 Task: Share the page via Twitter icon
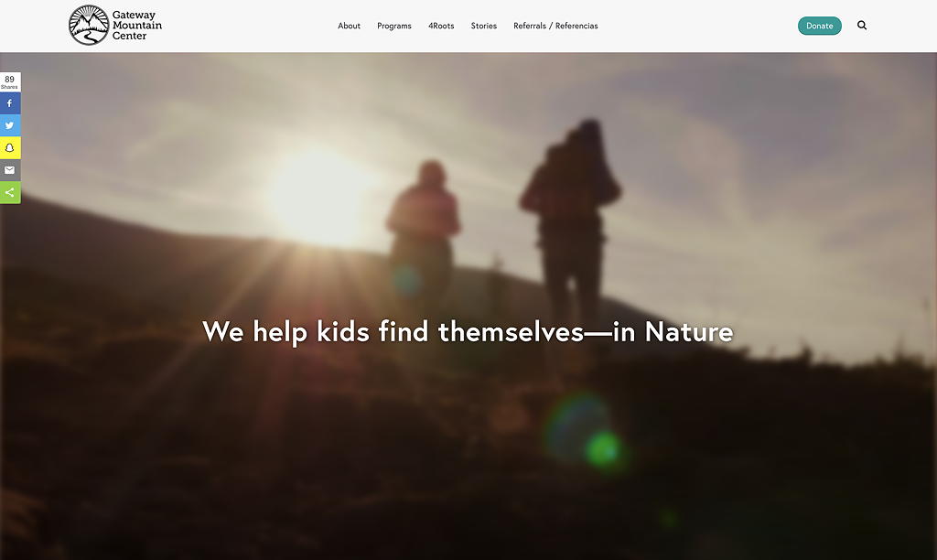10,125
